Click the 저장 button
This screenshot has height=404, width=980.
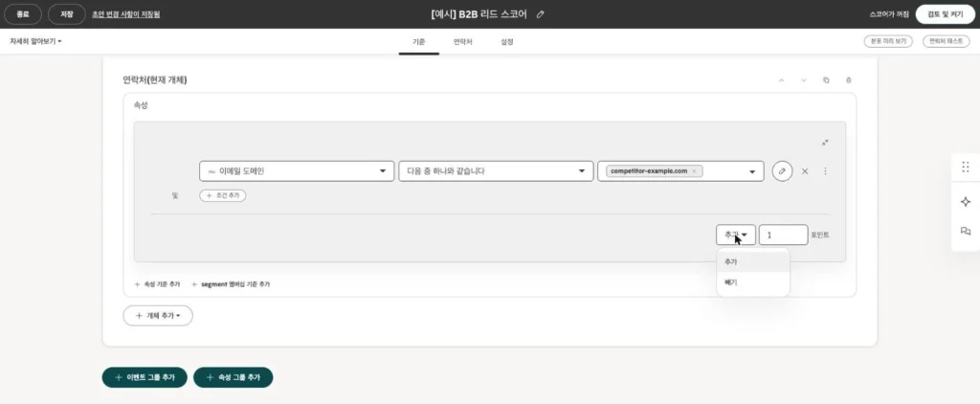(x=67, y=14)
